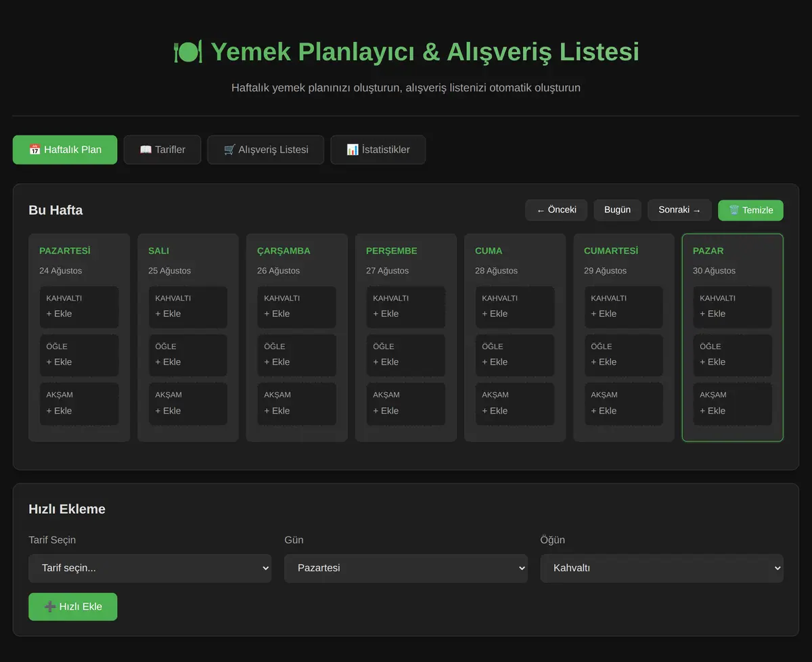Viewport: 812px width, 662px height.
Task: Open the Alışveriş Listesi tab
Action: click(266, 150)
